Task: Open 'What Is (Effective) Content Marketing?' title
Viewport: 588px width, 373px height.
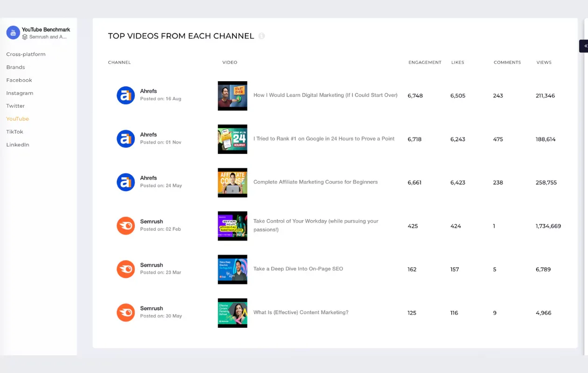Action: [301, 312]
